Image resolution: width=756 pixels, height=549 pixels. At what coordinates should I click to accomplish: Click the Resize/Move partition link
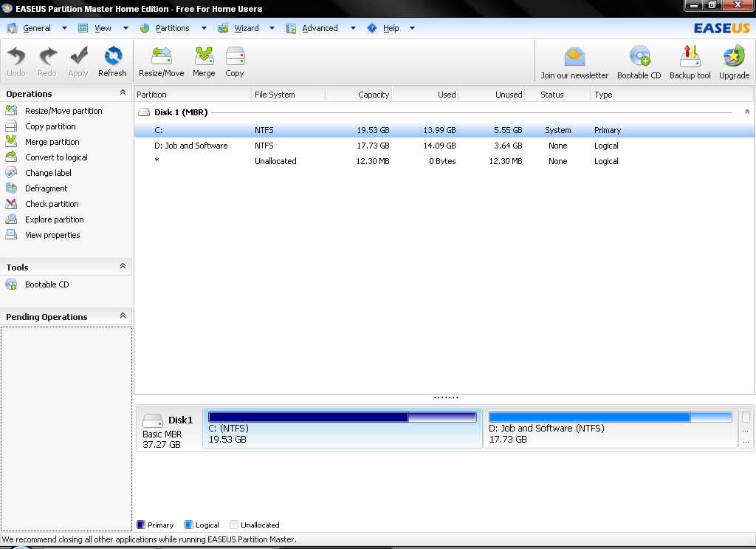[63, 111]
